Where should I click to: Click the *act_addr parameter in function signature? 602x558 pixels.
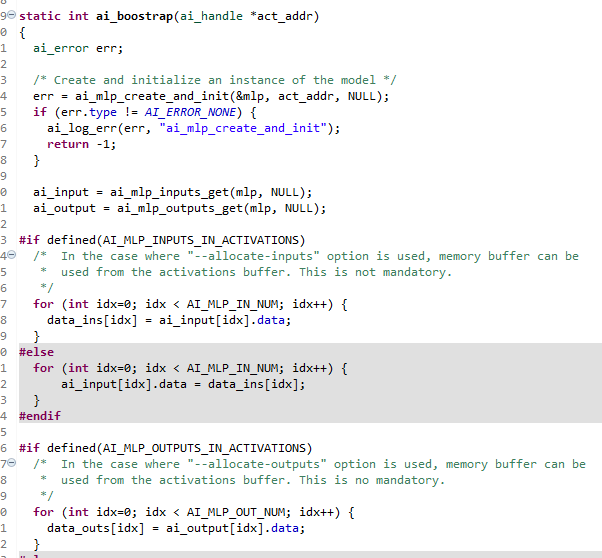pos(281,17)
